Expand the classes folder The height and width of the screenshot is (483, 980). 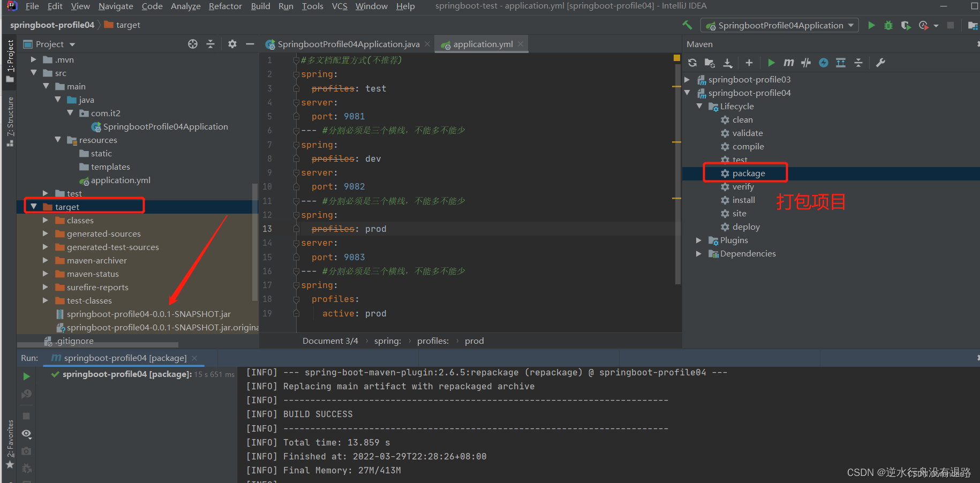[x=46, y=220]
